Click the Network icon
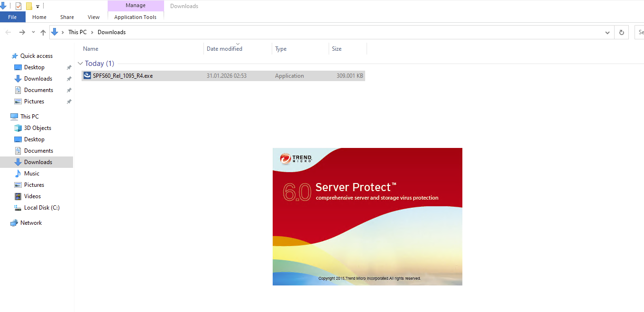 [14, 223]
